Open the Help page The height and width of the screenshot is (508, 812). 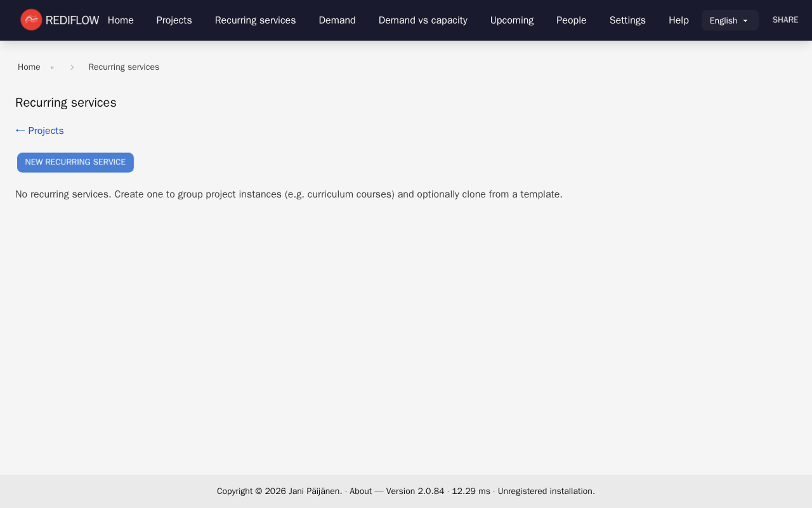click(x=678, y=20)
